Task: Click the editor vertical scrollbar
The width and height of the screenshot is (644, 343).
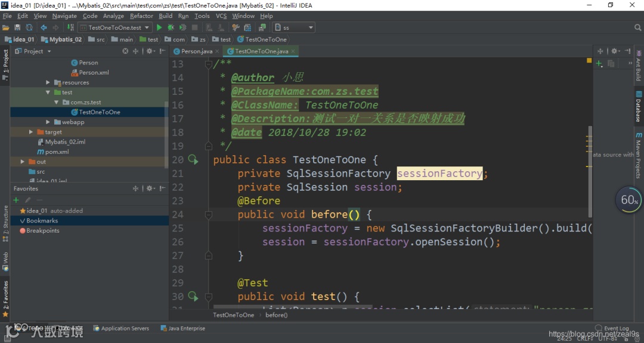Action: coord(590,171)
